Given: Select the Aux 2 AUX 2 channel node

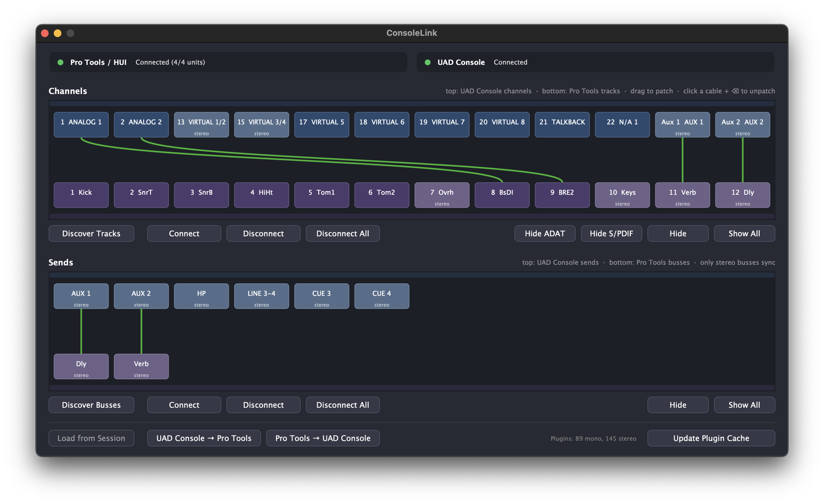Looking at the screenshot, I should click(x=743, y=125).
